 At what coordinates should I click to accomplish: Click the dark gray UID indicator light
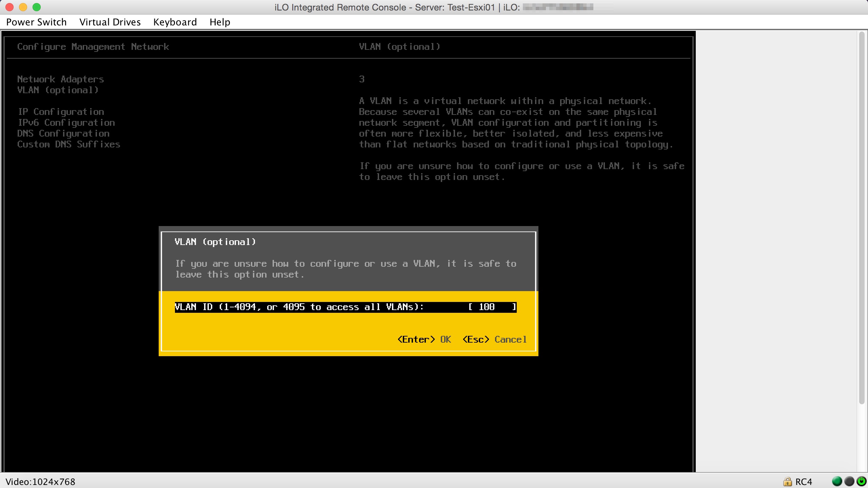point(849,481)
